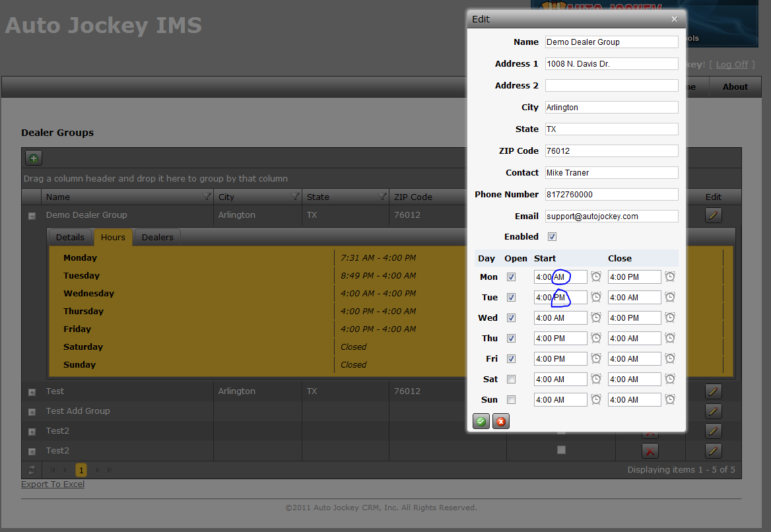771x532 pixels.
Task: Click the Export To Excel link
Action: click(x=53, y=484)
